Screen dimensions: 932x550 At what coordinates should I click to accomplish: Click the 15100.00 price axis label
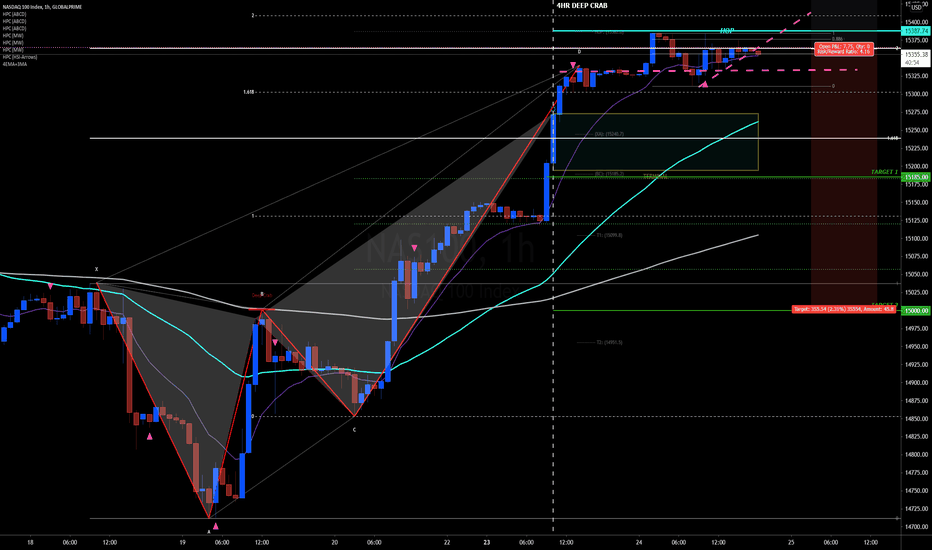[916, 238]
